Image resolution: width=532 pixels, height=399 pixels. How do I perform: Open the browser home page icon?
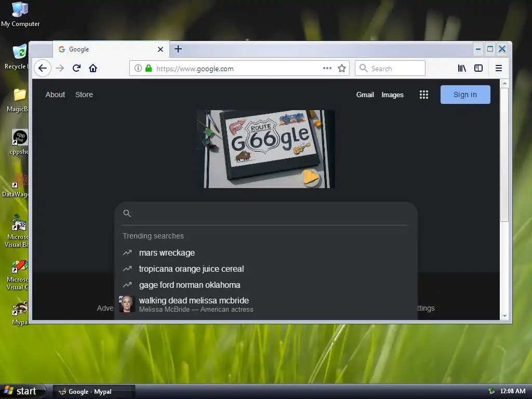(93, 68)
